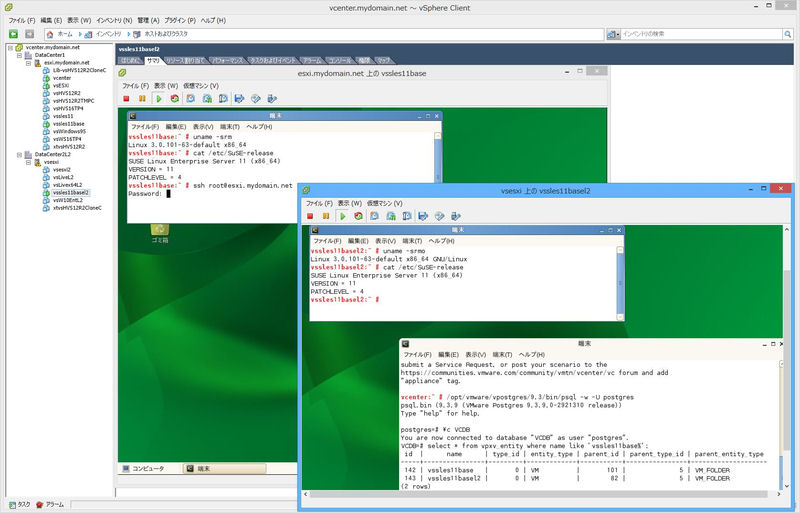This screenshot has width=800, height=513.
Task: Revert snapshot icon in vssles11basel2 console toolbar
Action: click(x=391, y=216)
